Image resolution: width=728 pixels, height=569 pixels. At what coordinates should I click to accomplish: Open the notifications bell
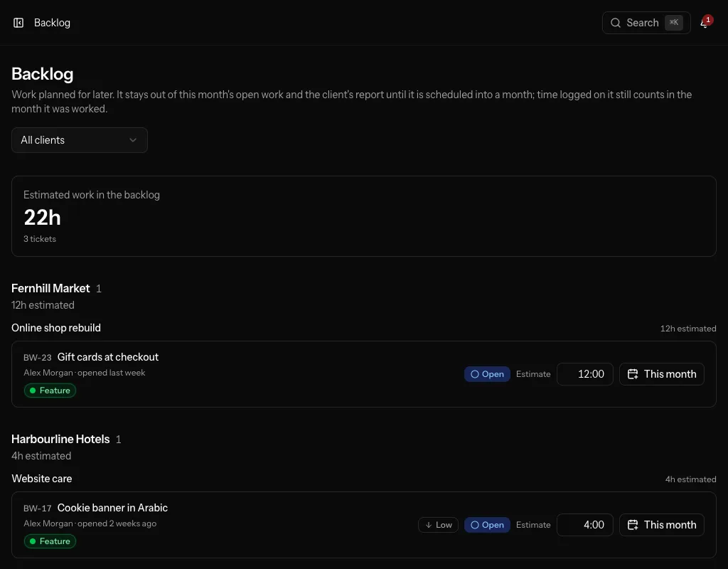705,23
